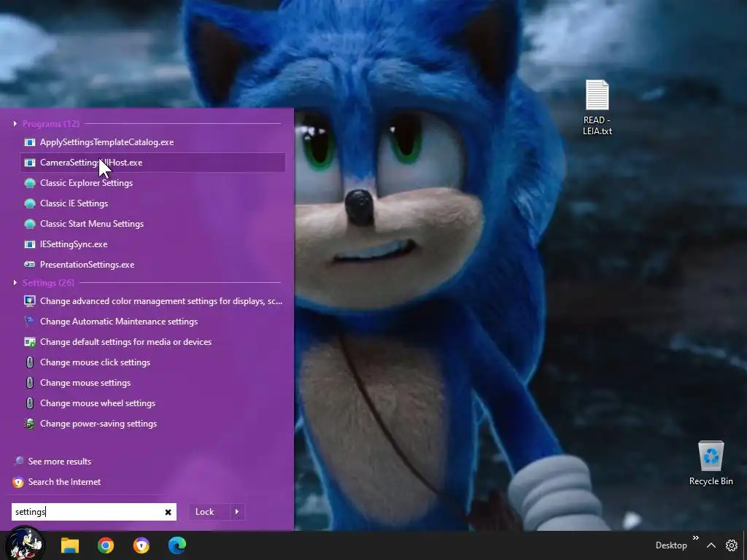Click the Change mouse settings icon
The image size is (747, 560).
pos(29,383)
